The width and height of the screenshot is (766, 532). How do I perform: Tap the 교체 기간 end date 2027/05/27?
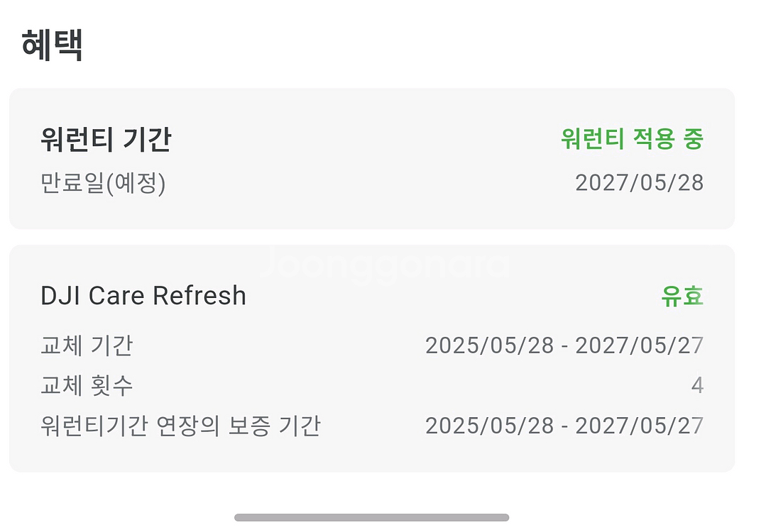click(639, 346)
